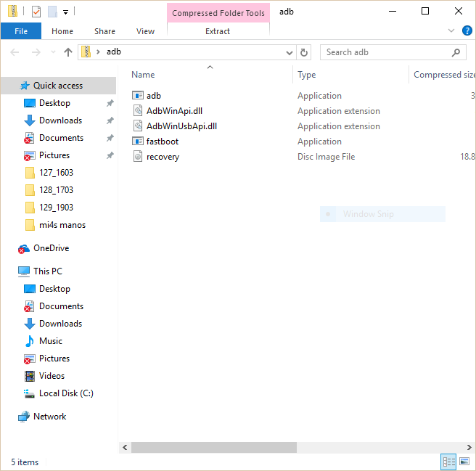Open the File menu
This screenshot has height=471, width=476.
pos(21,31)
